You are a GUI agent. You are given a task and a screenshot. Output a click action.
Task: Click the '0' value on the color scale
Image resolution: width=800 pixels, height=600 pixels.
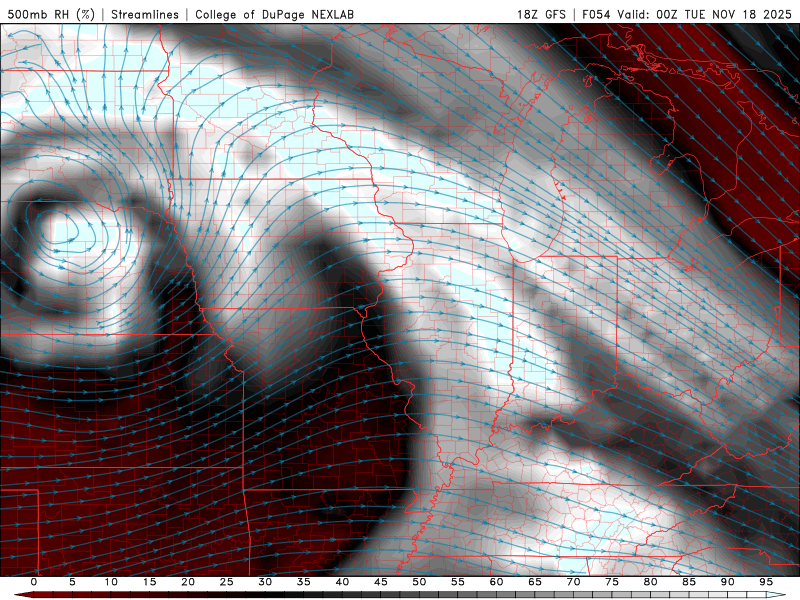coord(34,582)
